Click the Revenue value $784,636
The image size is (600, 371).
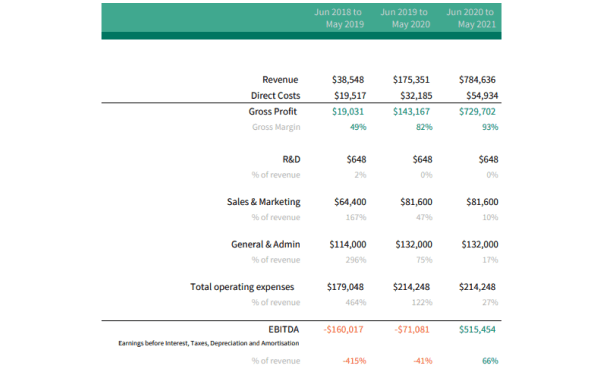[477, 80]
